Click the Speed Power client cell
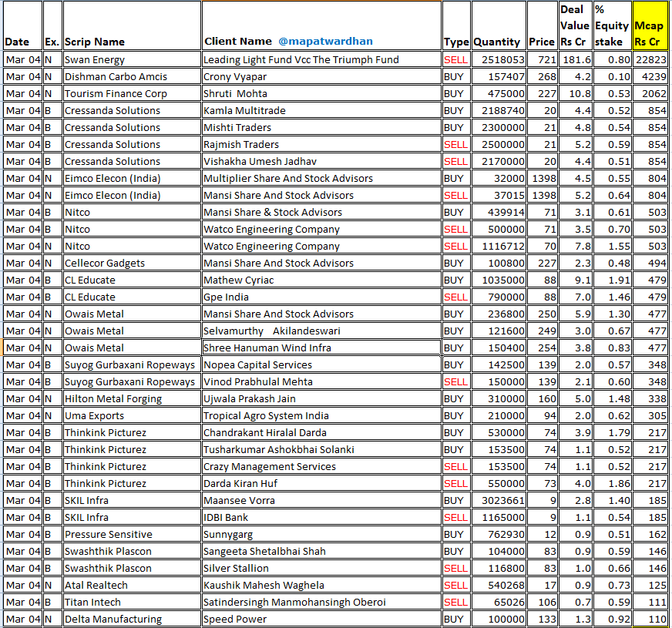This screenshot has width=672, height=628. (321, 619)
